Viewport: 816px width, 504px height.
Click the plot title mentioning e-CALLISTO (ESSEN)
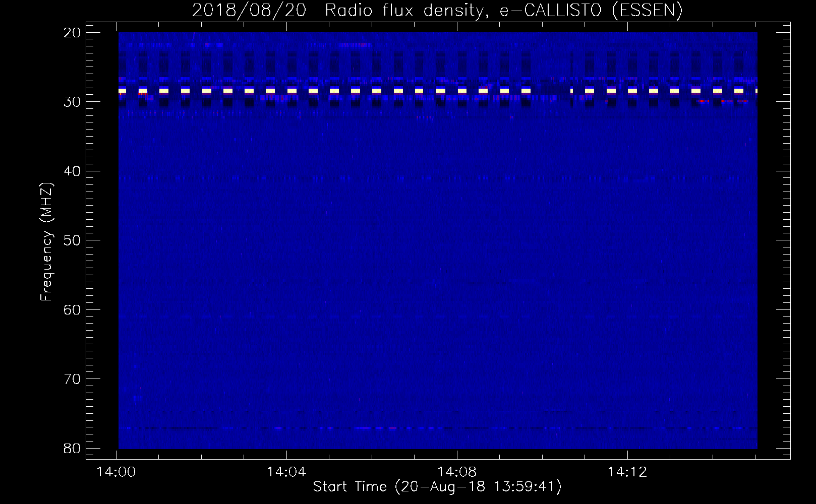pyautogui.click(x=437, y=10)
